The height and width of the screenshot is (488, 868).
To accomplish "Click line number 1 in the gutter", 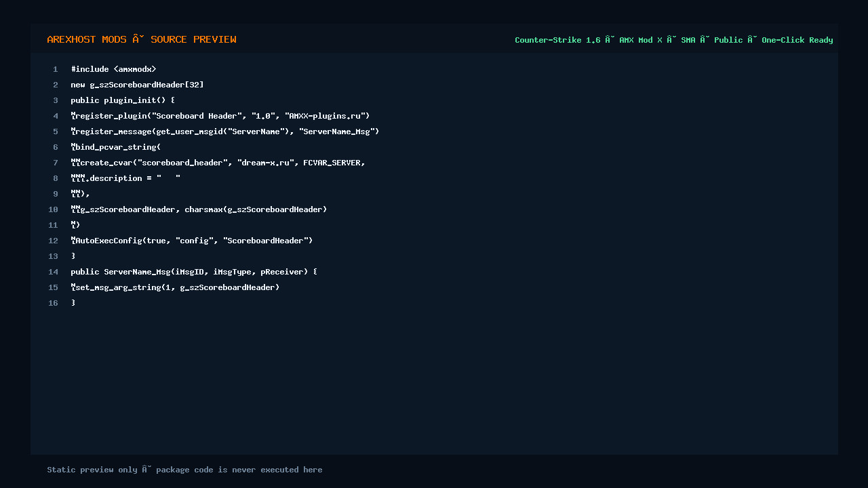I will click(56, 69).
